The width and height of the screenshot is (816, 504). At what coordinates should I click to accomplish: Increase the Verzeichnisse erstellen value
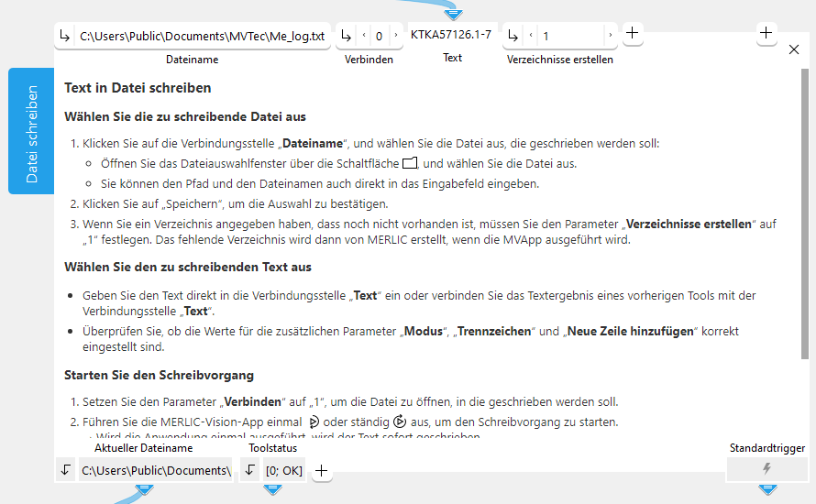pyautogui.click(x=610, y=37)
